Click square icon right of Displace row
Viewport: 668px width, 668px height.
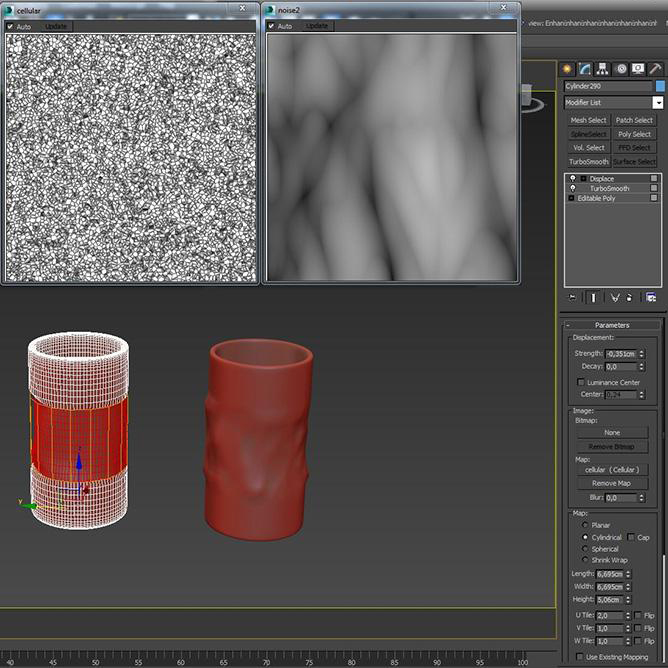click(654, 178)
